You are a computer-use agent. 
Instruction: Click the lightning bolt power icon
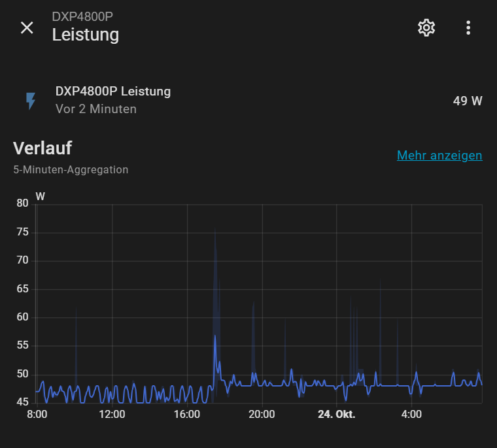pyautogui.click(x=31, y=101)
